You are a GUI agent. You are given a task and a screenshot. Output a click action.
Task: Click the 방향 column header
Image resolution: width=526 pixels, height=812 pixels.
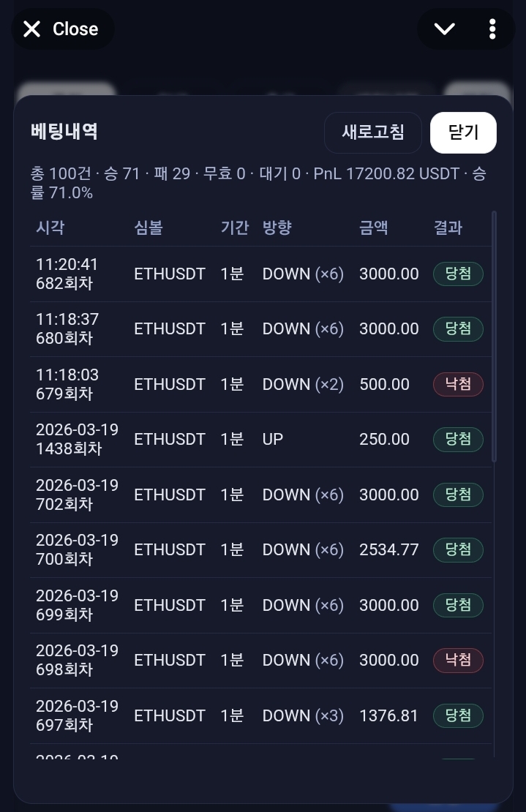[x=277, y=228]
